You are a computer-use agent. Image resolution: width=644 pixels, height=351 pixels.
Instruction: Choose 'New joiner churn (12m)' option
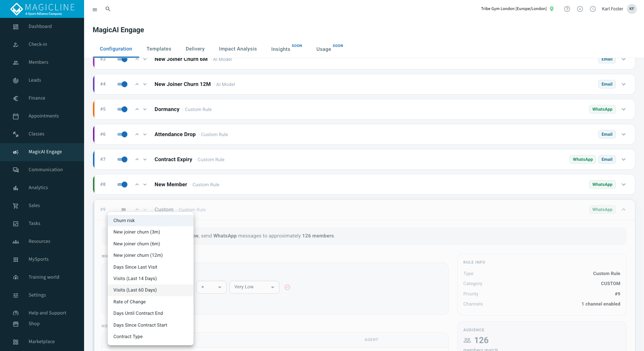tap(151, 255)
